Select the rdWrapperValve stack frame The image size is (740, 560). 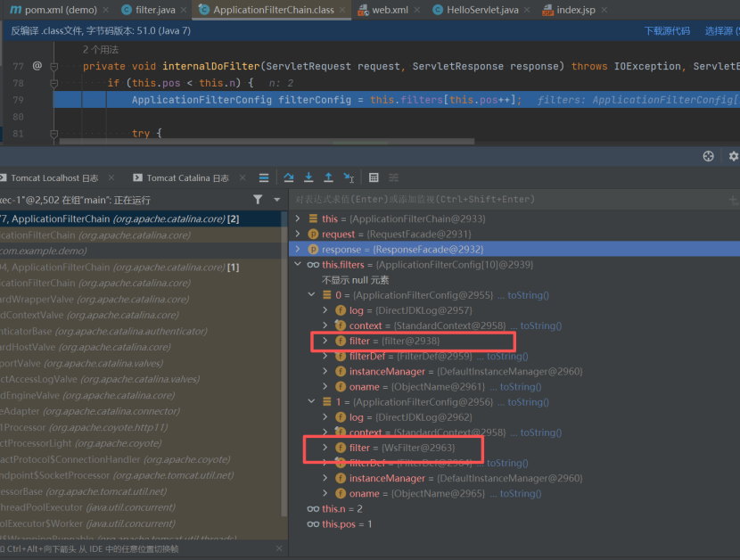click(142, 300)
